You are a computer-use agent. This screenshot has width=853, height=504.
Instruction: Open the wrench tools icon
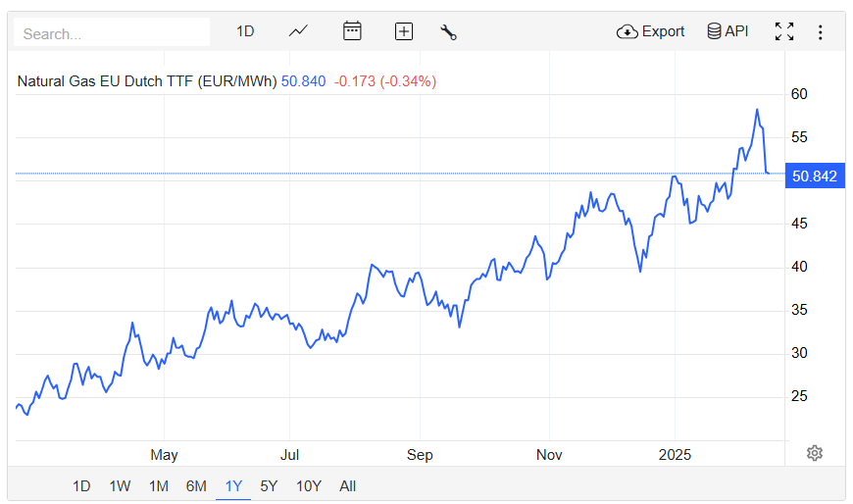(x=448, y=32)
